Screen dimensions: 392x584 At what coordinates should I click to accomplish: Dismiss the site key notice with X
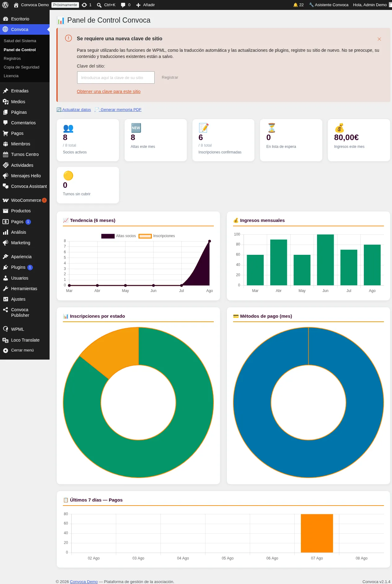point(379,39)
